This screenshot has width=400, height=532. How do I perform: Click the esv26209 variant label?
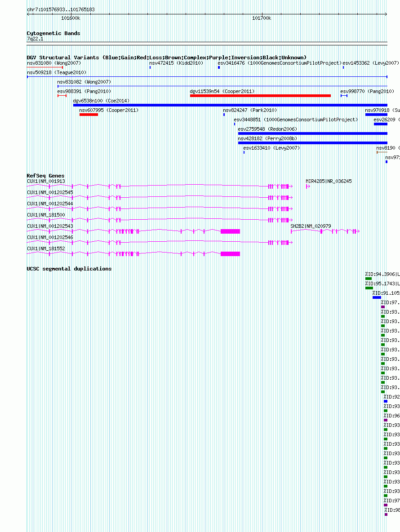click(387, 120)
